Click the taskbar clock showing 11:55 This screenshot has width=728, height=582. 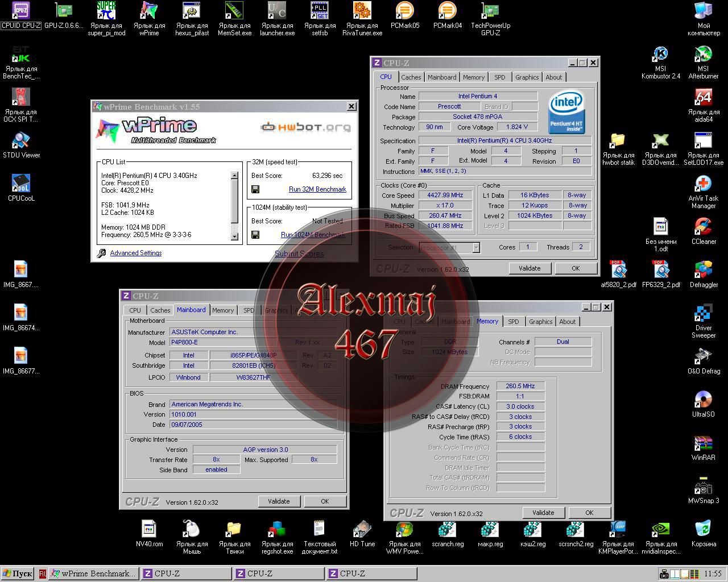coord(713,574)
